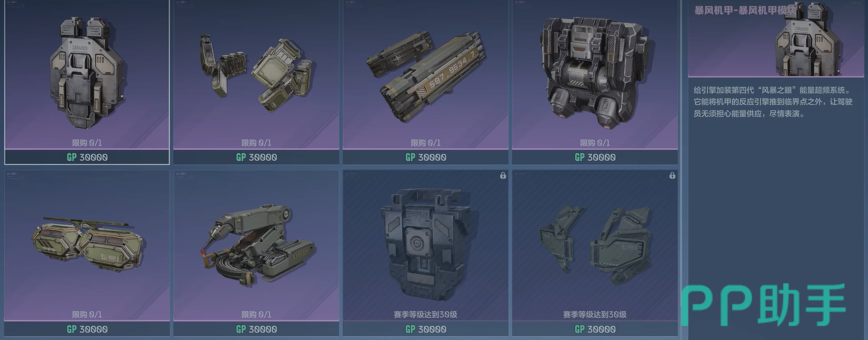
Task: Click lock icon on chest armor card
Action: [x=502, y=176]
